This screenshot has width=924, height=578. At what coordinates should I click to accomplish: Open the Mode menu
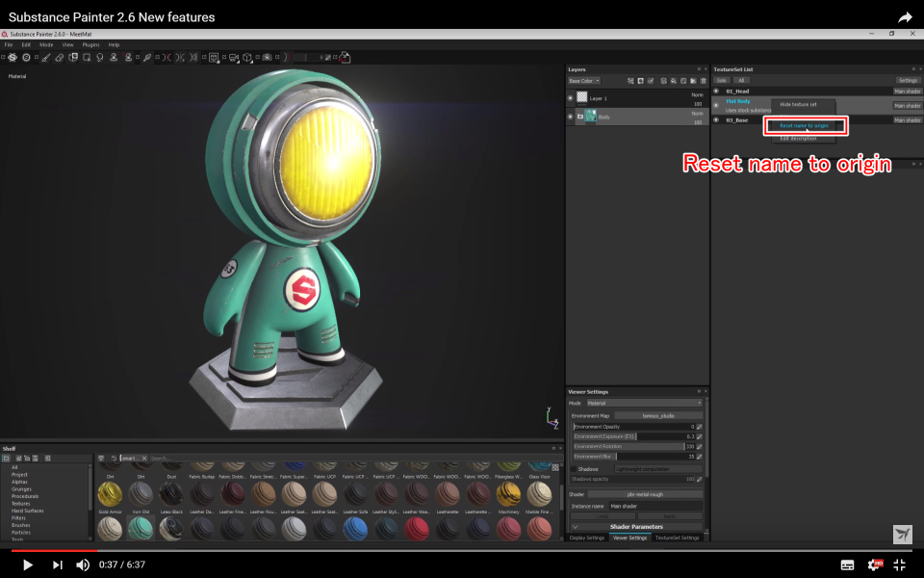pos(46,45)
